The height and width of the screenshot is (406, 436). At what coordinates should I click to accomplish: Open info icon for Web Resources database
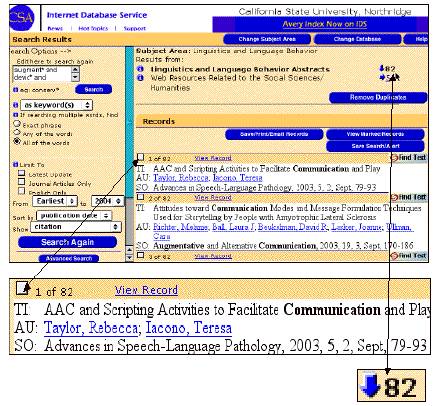[141, 78]
